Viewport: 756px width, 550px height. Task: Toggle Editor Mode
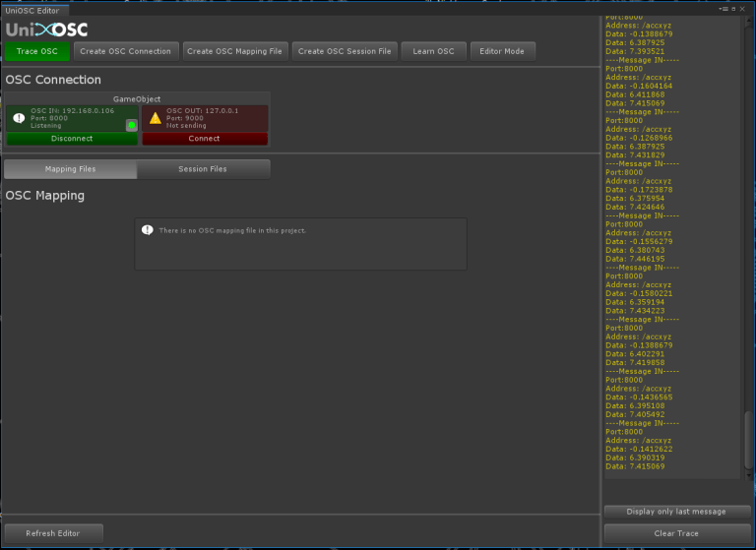coord(502,51)
